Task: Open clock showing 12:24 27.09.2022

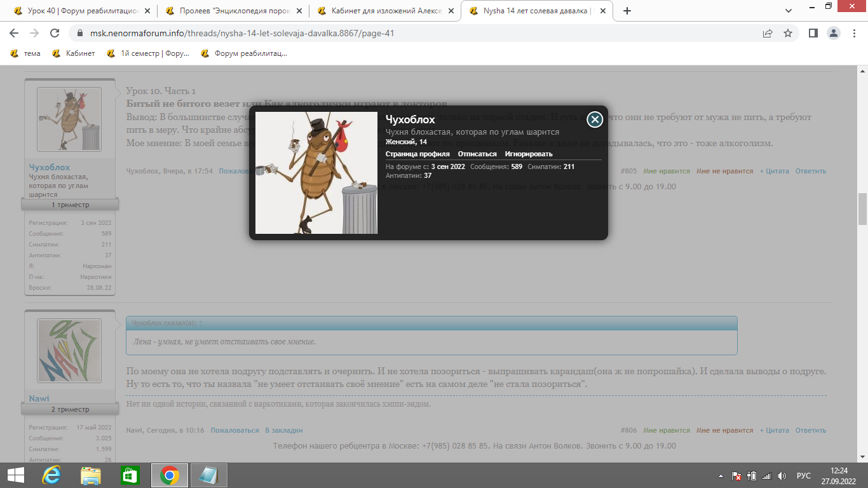Action: (x=839, y=475)
